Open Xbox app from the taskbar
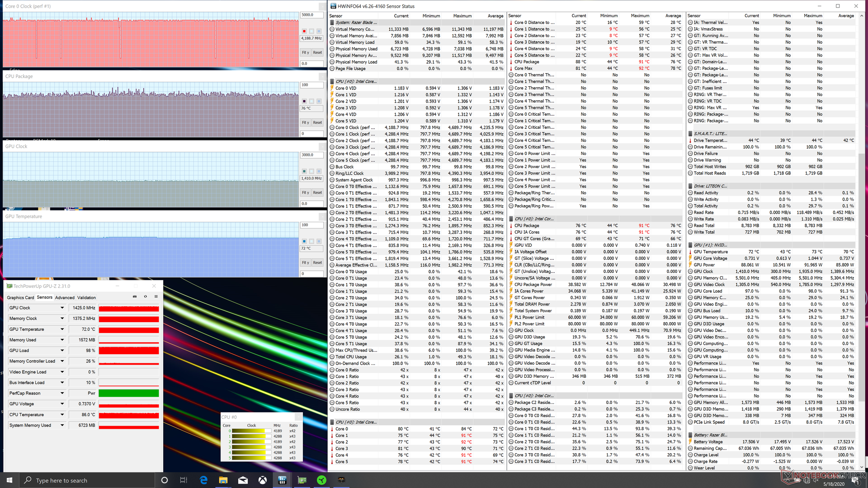This screenshot has width=868, height=488. tap(263, 480)
